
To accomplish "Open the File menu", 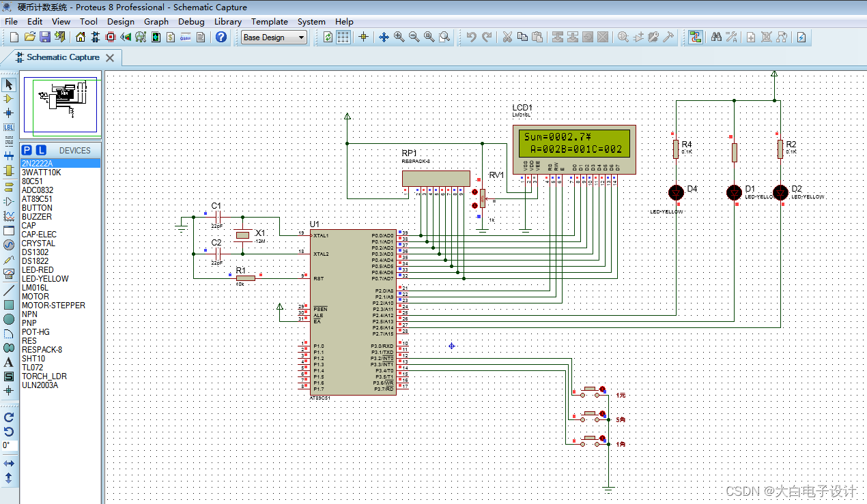I will [11, 21].
